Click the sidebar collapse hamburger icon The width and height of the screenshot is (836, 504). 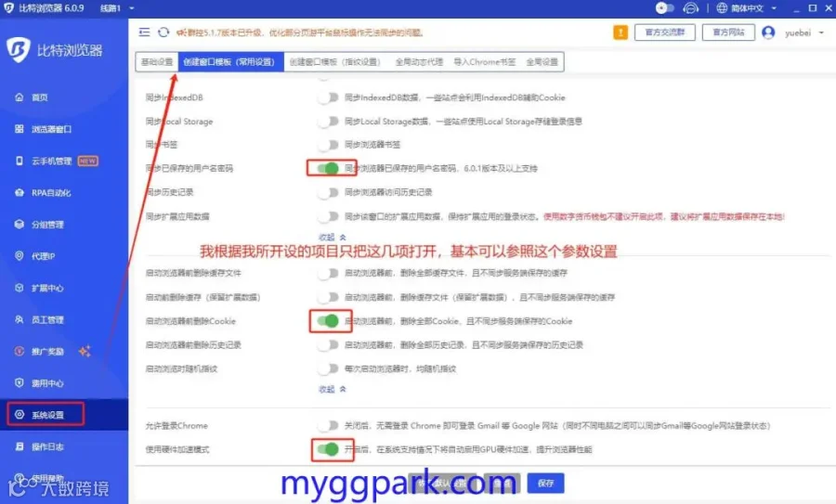coord(144,32)
